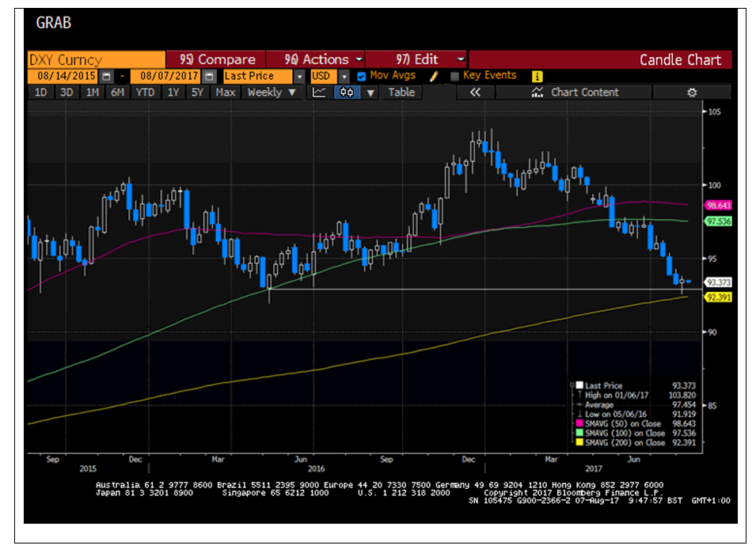Collapse panel with double chevron icon
Viewport: 756px width, 553px height.
(475, 93)
